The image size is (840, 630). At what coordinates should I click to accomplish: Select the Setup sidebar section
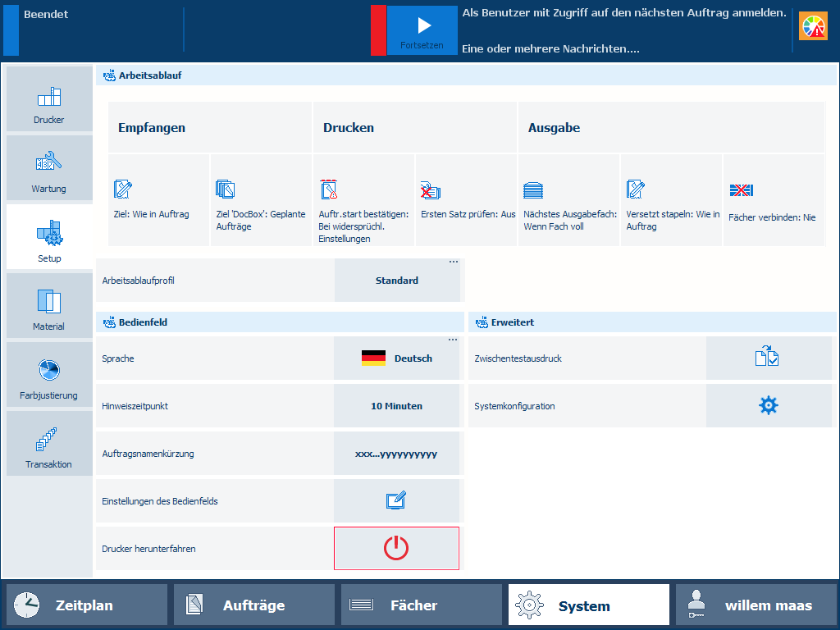[x=49, y=237]
